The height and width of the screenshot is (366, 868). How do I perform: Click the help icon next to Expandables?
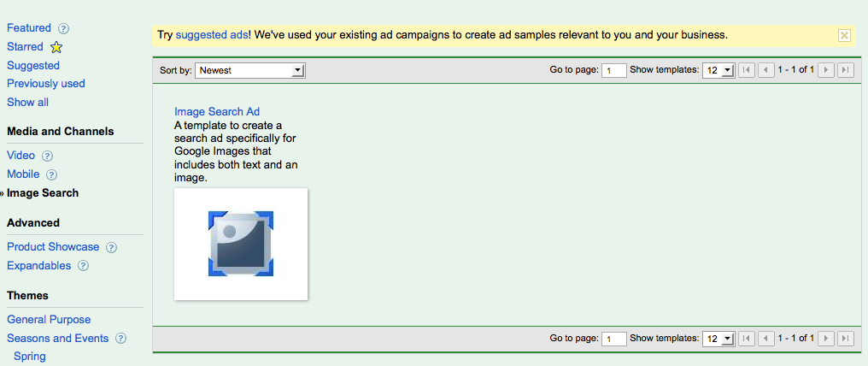pos(83,266)
